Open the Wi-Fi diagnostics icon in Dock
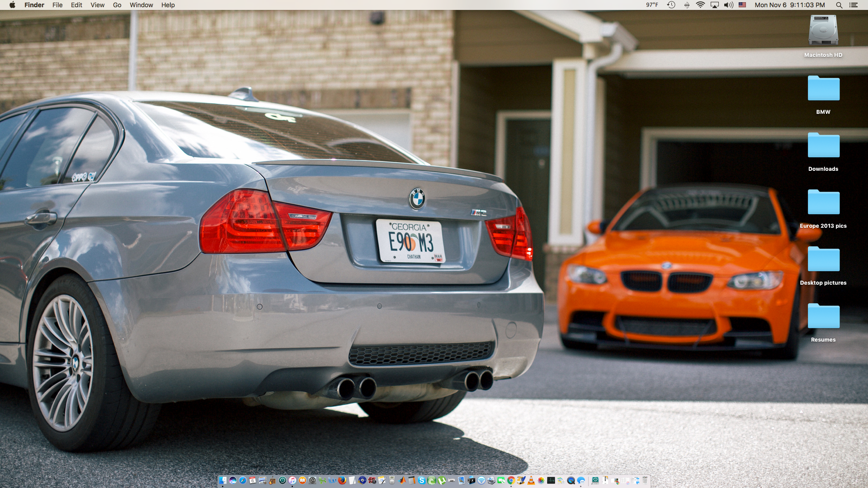 tap(481, 480)
